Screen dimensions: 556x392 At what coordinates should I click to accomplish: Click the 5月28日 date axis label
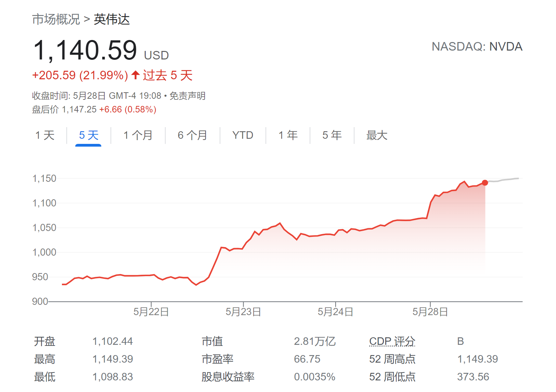(430, 312)
